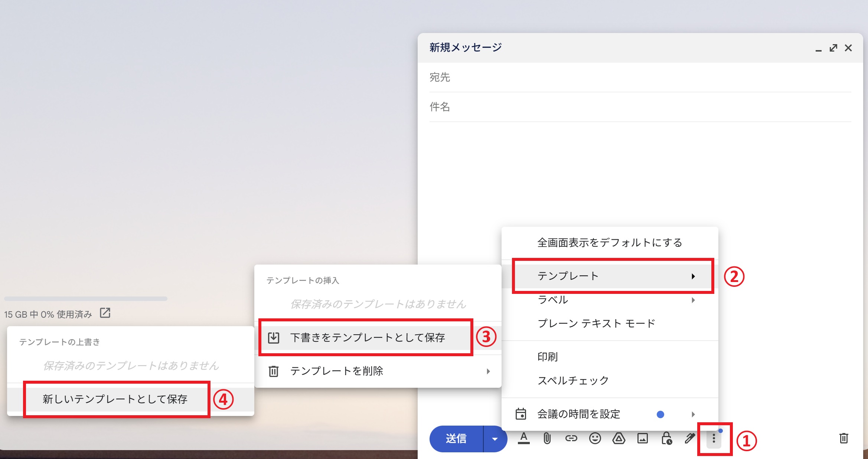Click the insert photo icon
868x459 pixels.
coord(642,439)
